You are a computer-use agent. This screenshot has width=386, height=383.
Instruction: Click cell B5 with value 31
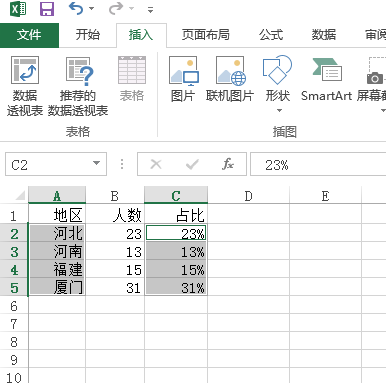(115, 287)
